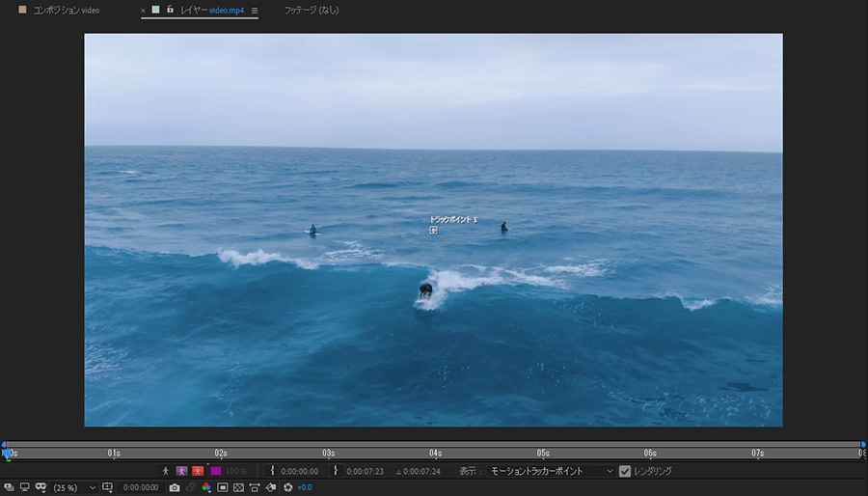868x496 pixels.
Task: Open the layer panel hamburger menu
Action: click(255, 11)
